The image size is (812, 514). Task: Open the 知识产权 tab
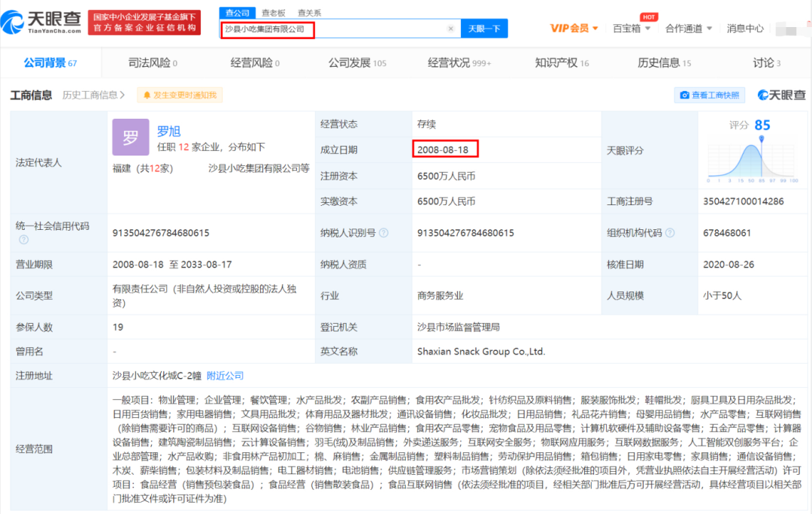coord(561,63)
